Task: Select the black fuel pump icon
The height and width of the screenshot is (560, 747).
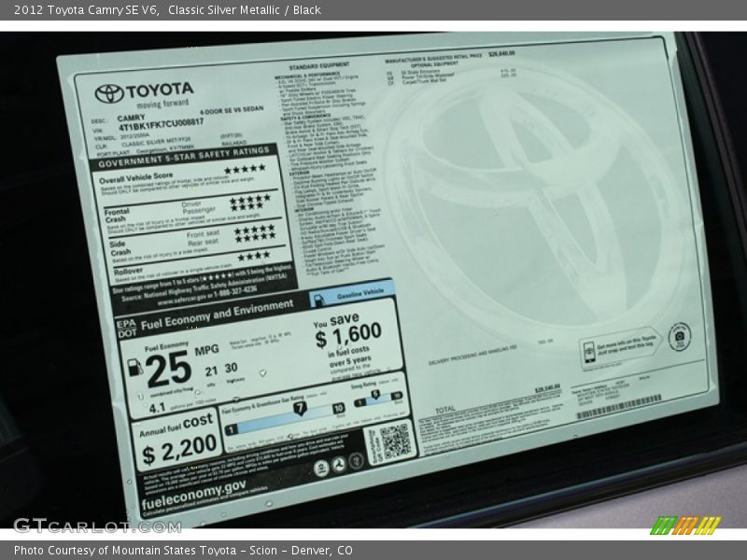Action: 134,366
